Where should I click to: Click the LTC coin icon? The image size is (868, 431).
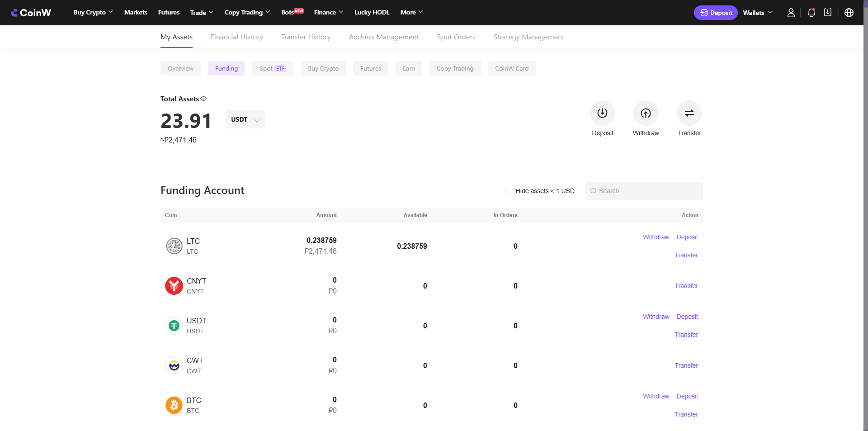click(x=174, y=246)
